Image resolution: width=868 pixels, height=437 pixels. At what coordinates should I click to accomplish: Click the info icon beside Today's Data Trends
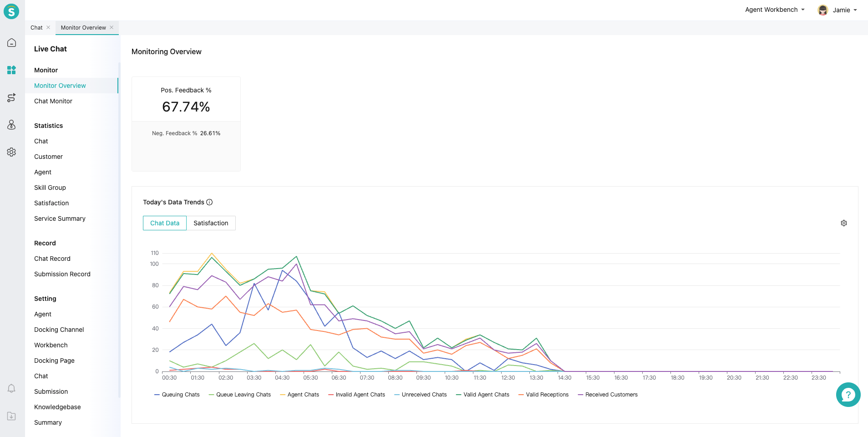(x=209, y=202)
